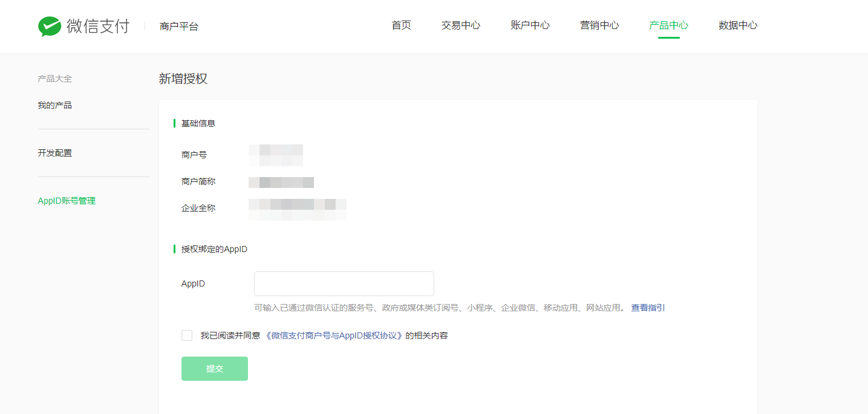Select the active 产品中心 tab
This screenshot has width=868, height=414.
pos(669,25)
